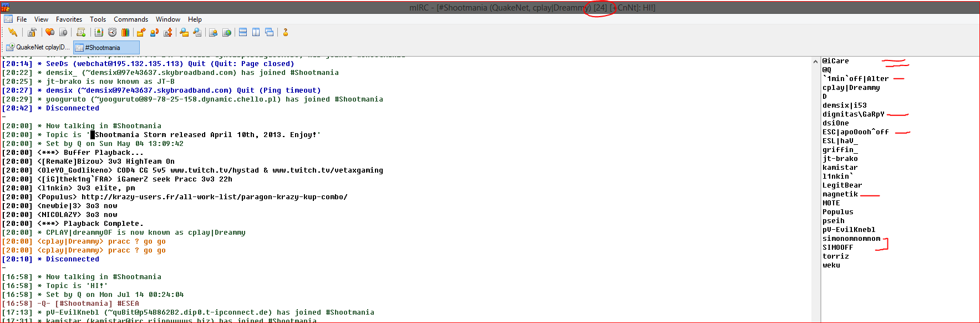Click the channel window icon beside File menu
Viewport: 980px width, 323px height.
coord(8,19)
